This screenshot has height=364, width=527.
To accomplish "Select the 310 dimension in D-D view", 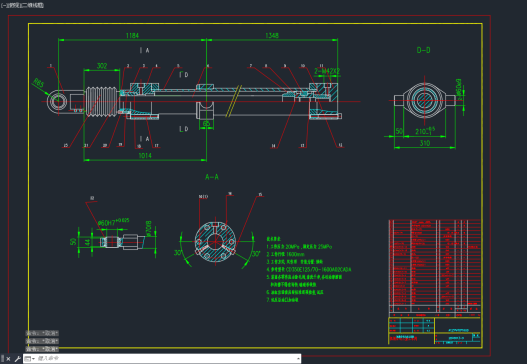I will coord(425,143).
